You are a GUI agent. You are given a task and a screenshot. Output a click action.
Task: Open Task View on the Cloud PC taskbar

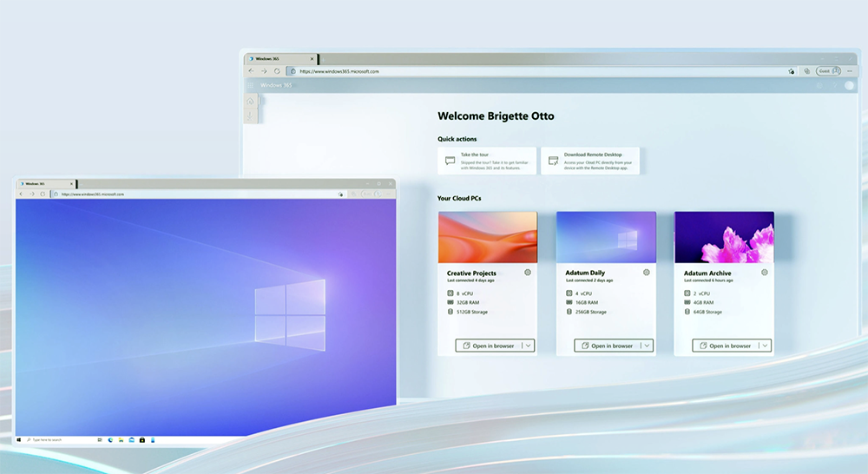(100, 439)
